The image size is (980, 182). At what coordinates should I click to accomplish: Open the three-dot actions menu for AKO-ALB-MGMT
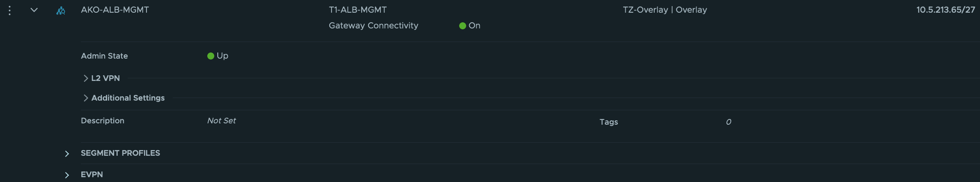click(10, 10)
